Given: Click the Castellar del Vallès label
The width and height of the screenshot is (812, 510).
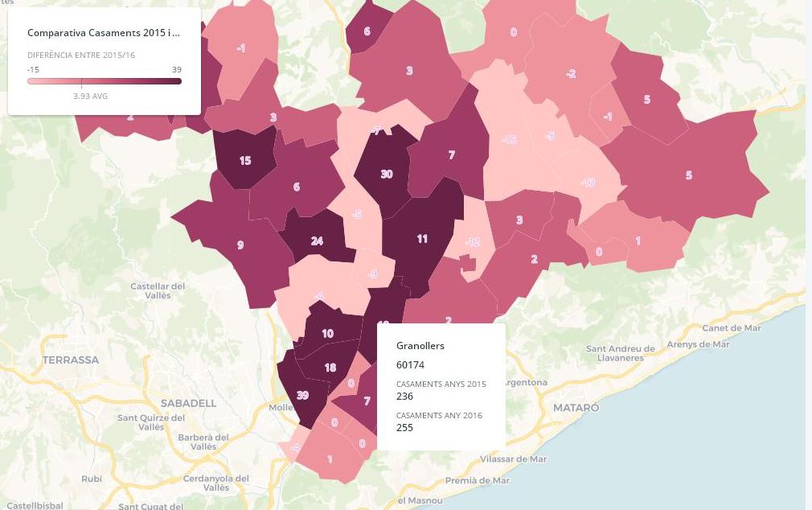Looking at the screenshot, I should pos(158,290).
